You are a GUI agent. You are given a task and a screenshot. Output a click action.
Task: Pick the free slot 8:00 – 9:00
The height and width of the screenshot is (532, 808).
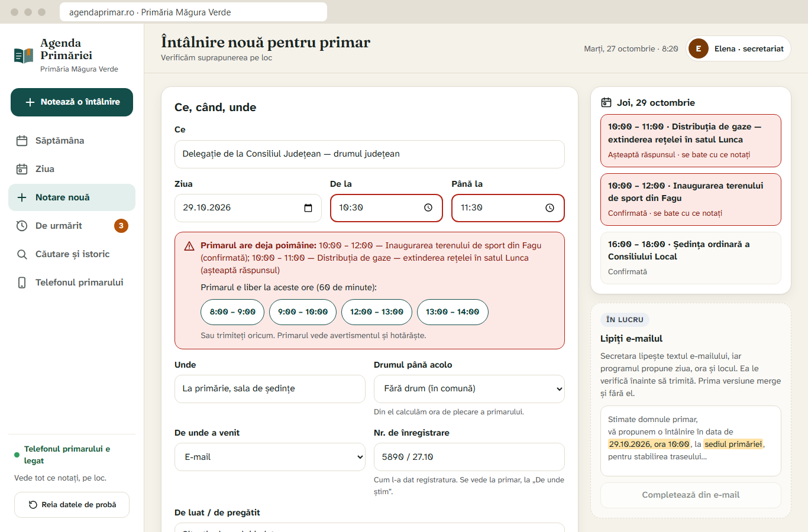tap(232, 312)
